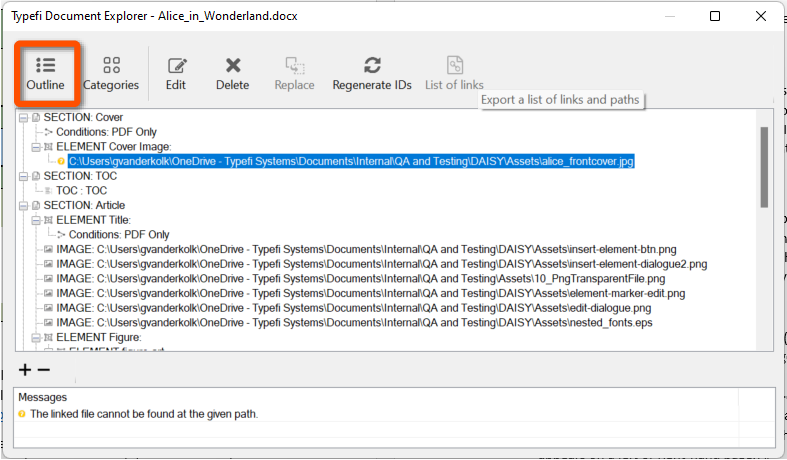The image size is (787, 460).
Task: Click condition icon beside Cover's PDF Only
Action: 48,133
